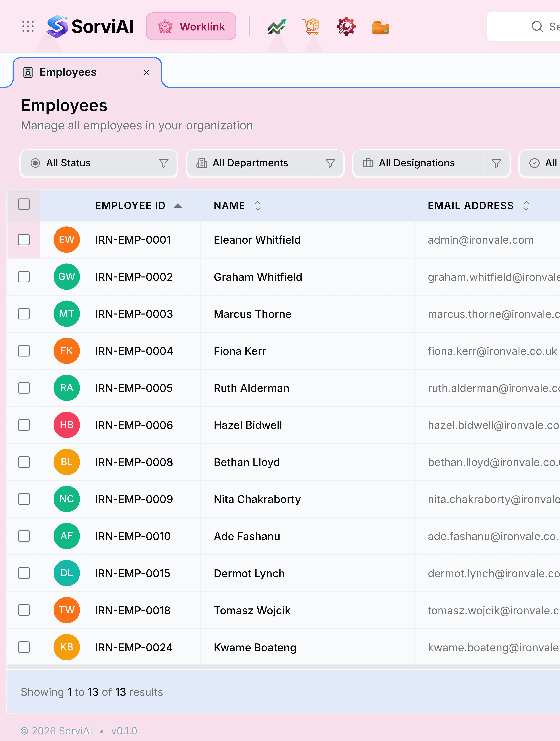The width and height of the screenshot is (560, 741).
Task: Open the All Designations dropdown
Action: click(x=418, y=163)
